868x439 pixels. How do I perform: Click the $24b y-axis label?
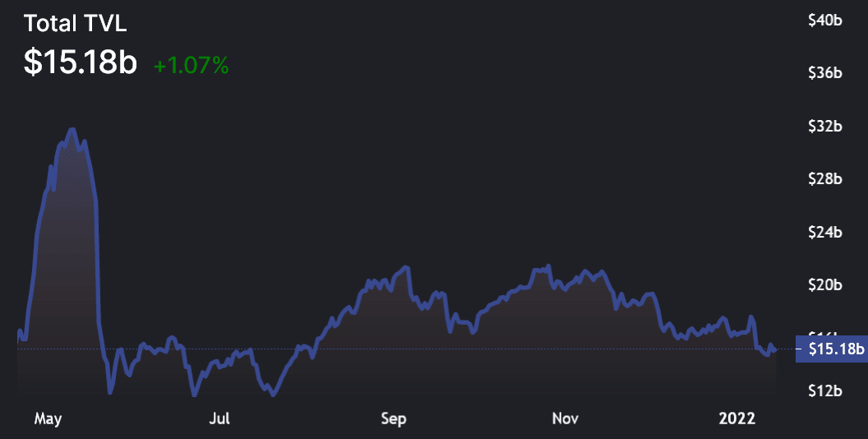825,233
